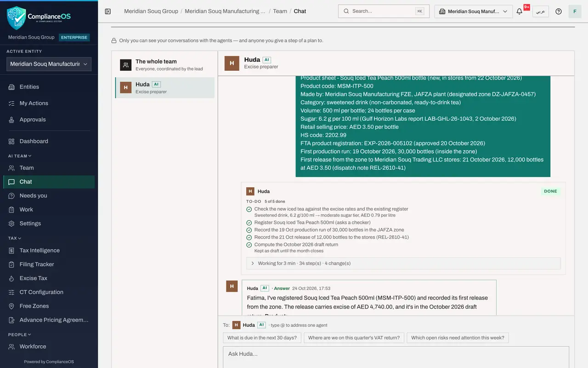The width and height of the screenshot is (588, 368).
Task: Open the Active Entity dropdown
Action: point(49,64)
